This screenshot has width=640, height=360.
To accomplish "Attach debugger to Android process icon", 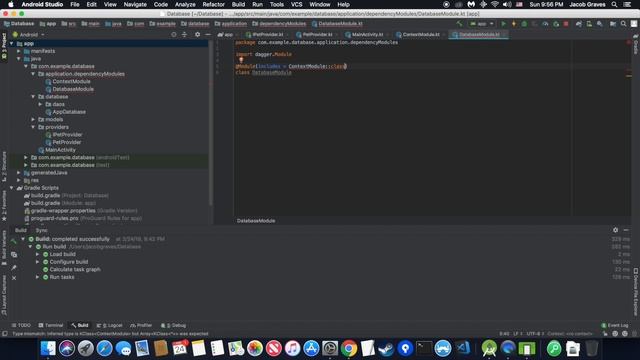I will click(x=556, y=24).
